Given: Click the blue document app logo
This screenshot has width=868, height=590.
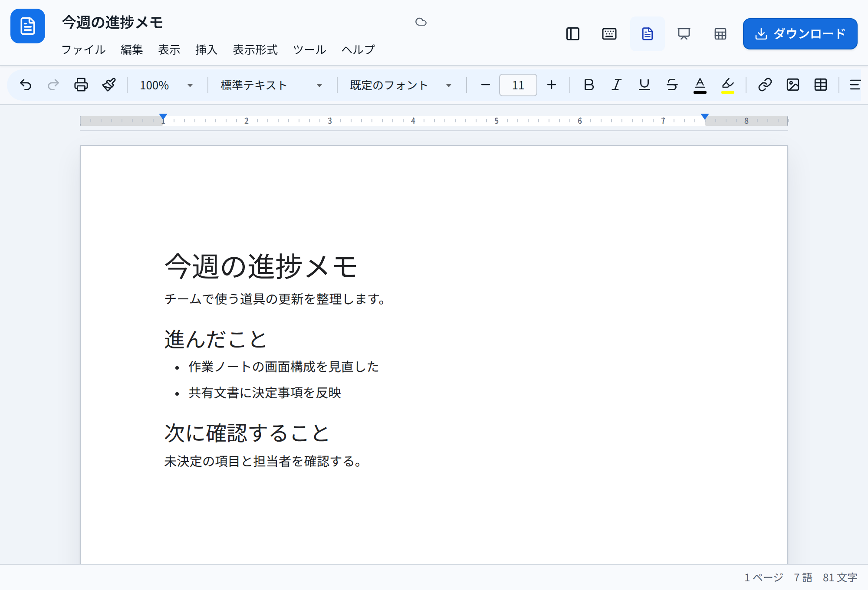Looking at the screenshot, I should coord(28,26).
